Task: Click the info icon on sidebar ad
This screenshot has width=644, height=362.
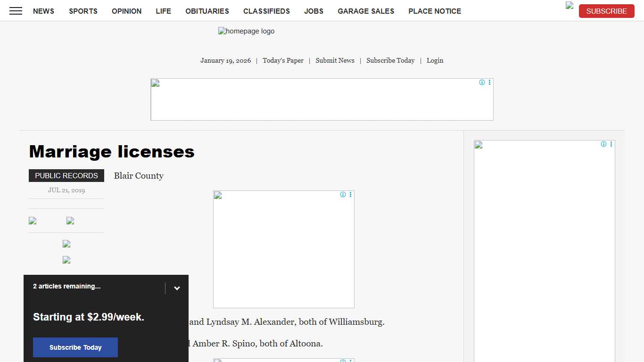Action: coord(603,144)
